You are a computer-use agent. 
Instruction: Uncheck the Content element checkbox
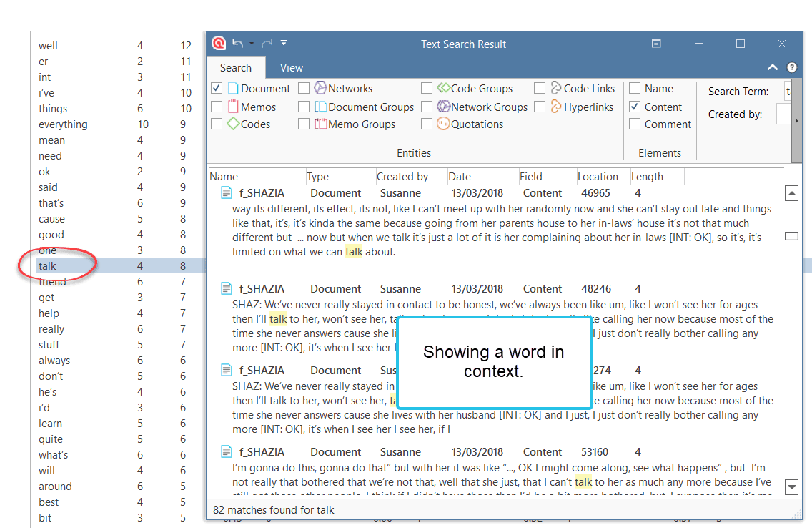635,107
